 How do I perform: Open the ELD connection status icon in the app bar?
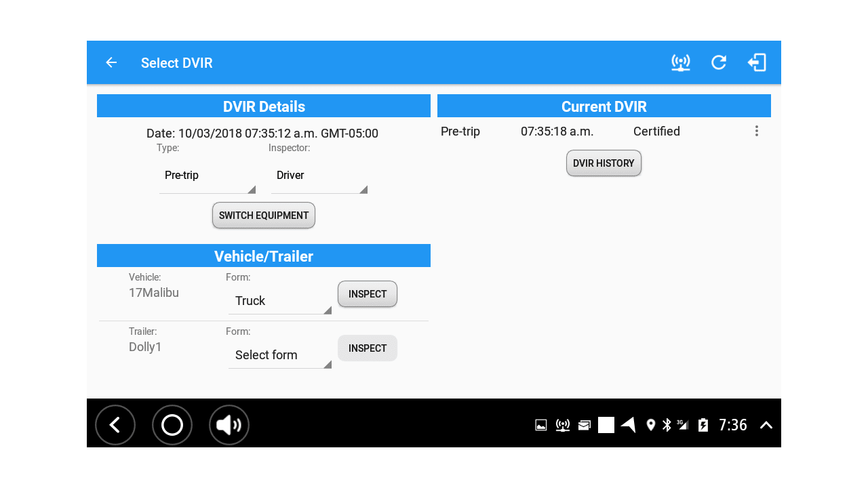click(x=681, y=62)
